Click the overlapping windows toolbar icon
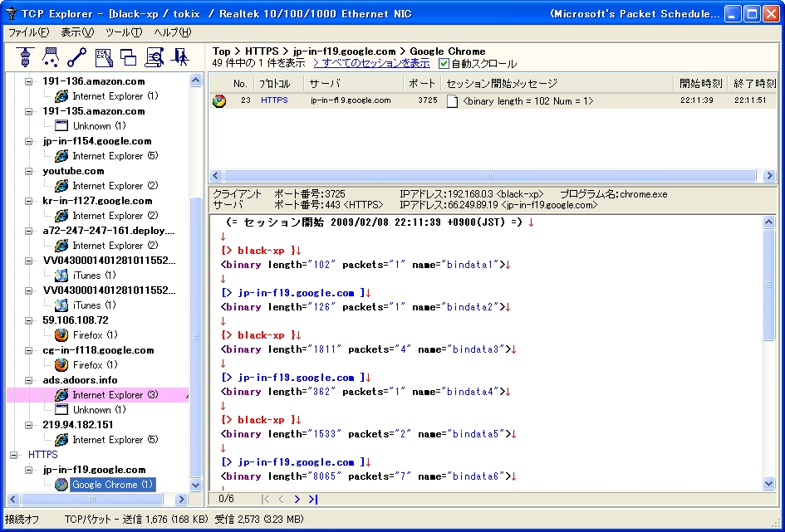785x532 pixels. (128, 57)
